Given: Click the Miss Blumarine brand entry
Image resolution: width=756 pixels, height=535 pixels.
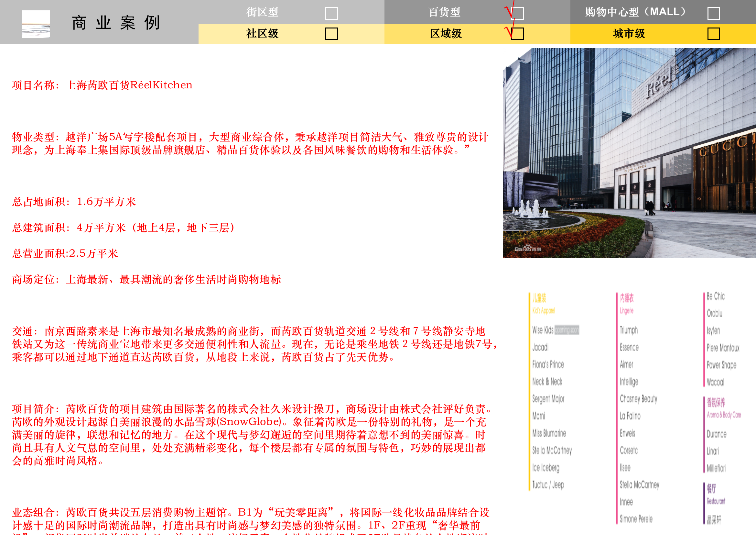Looking at the screenshot, I should pos(549,433).
